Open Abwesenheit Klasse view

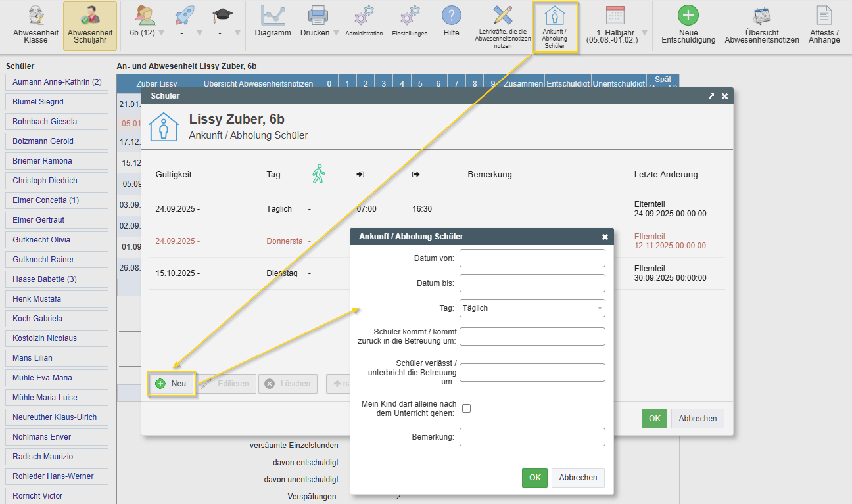point(35,26)
